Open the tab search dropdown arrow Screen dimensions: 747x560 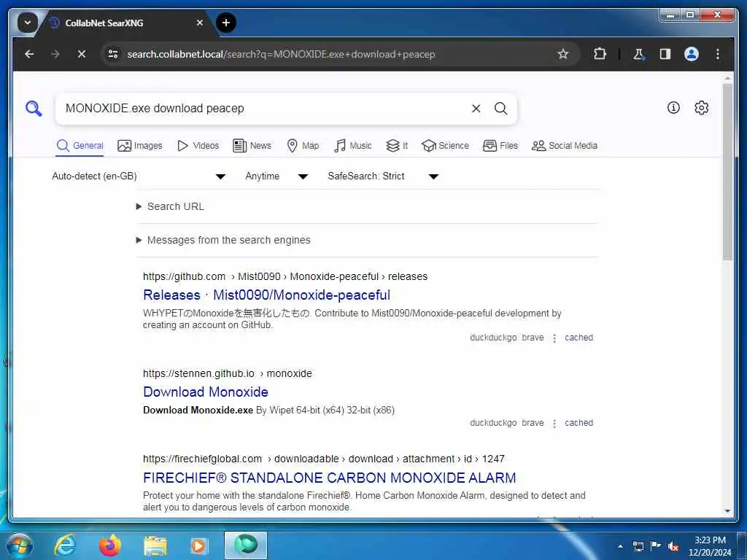point(28,23)
